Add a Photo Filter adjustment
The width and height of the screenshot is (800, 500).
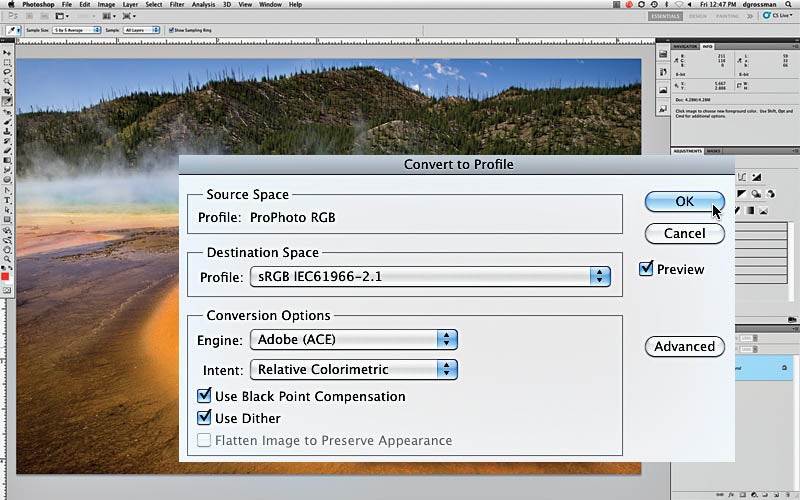pyautogui.click(x=756, y=193)
